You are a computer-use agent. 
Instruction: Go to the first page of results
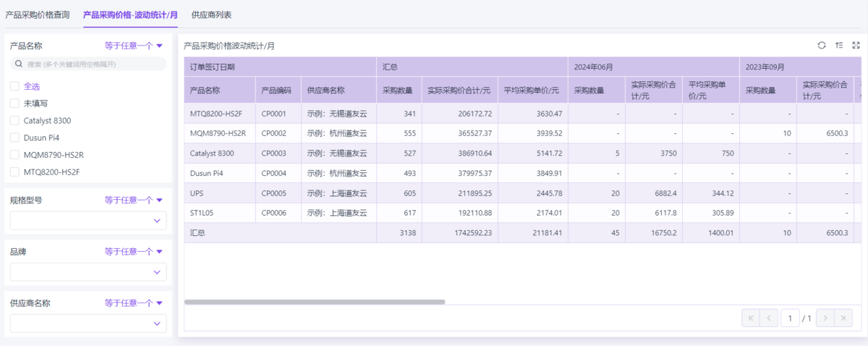[751, 318]
